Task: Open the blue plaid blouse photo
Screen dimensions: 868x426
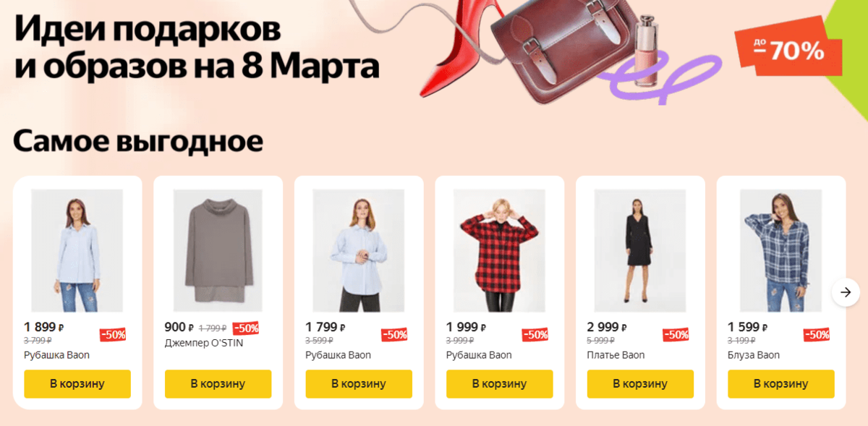Action: tap(780, 251)
